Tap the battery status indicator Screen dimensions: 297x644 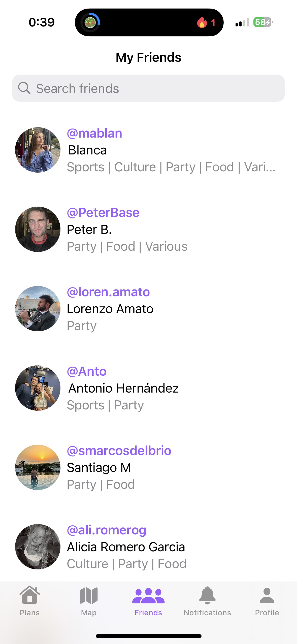tap(263, 22)
